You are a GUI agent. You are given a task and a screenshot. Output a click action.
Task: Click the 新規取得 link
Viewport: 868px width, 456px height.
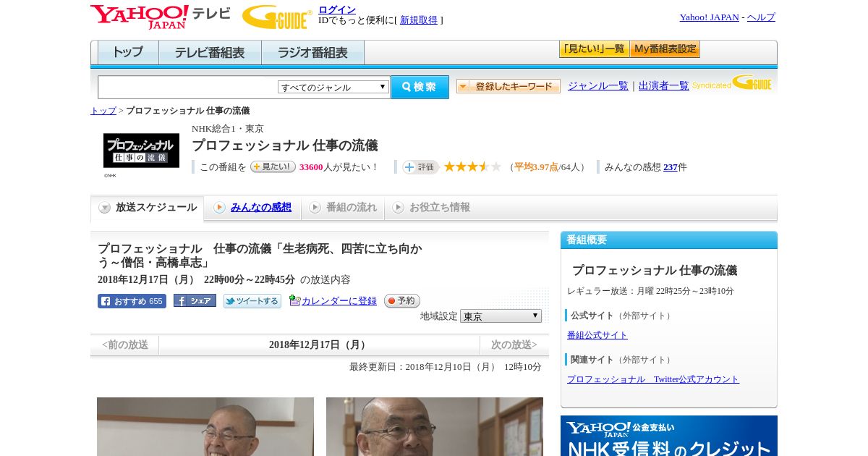coord(419,20)
